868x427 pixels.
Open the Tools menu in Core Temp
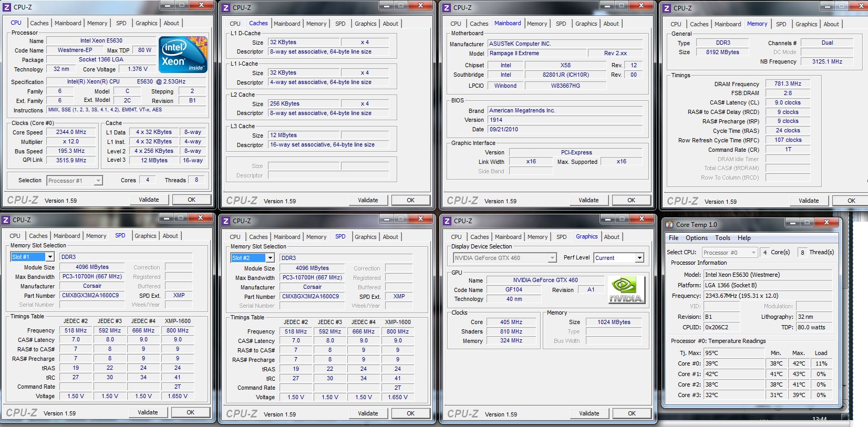pyautogui.click(x=723, y=238)
